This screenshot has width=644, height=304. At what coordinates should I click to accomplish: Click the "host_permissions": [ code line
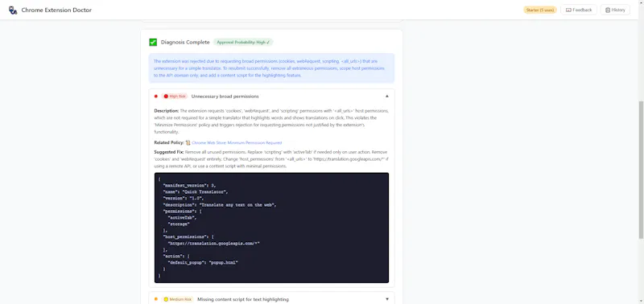click(x=188, y=236)
